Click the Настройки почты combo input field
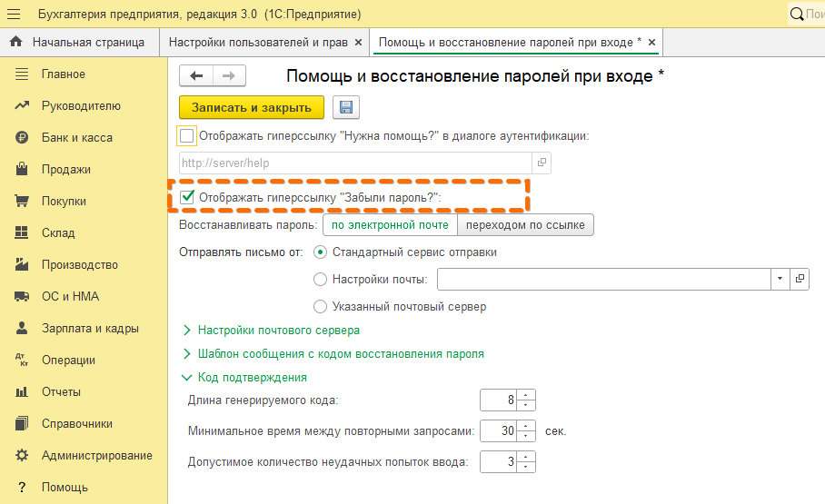Screen dimensions: 825x504 click(604, 279)
